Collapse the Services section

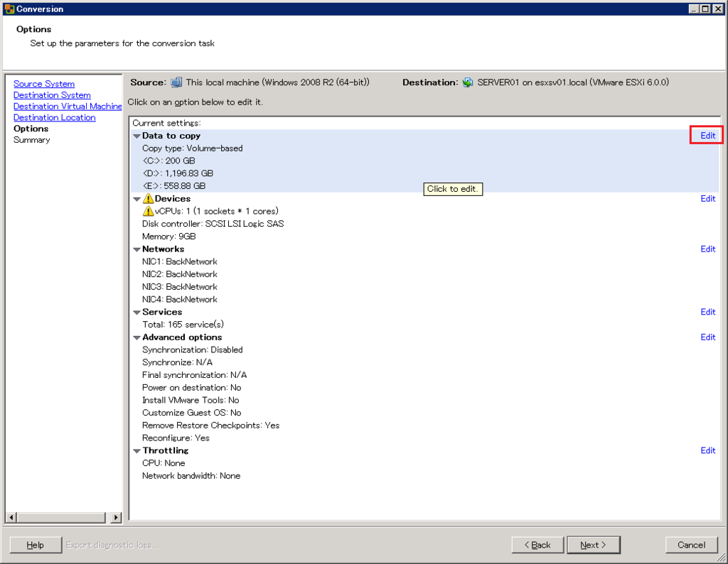[x=136, y=313]
